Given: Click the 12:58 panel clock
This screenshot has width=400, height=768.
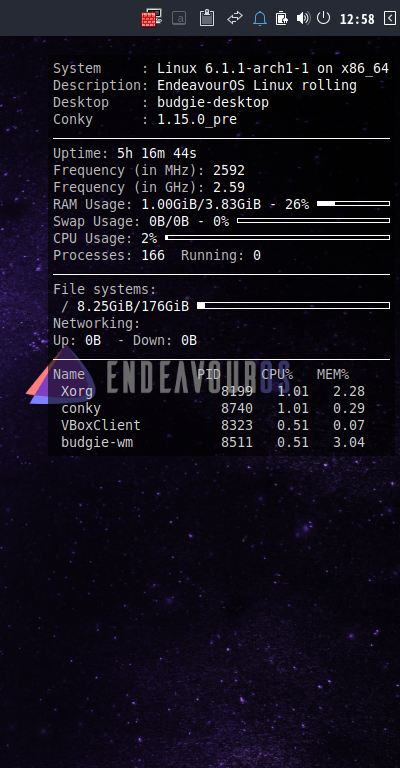Looking at the screenshot, I should 357,19.
